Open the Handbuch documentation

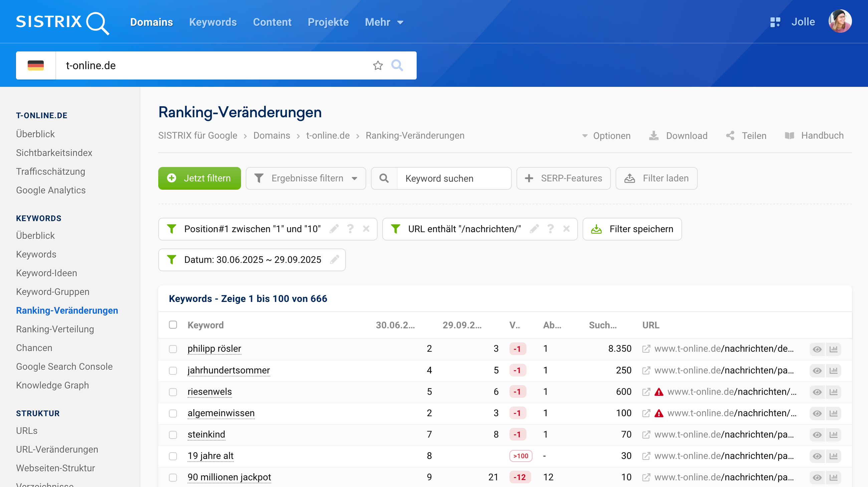coord(822,136)
